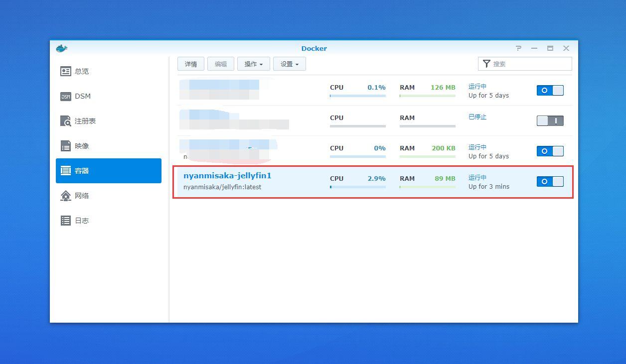Toggle off the first running container switch
The height and width of the screenshot is (364, 626).
tap(550, 90)
